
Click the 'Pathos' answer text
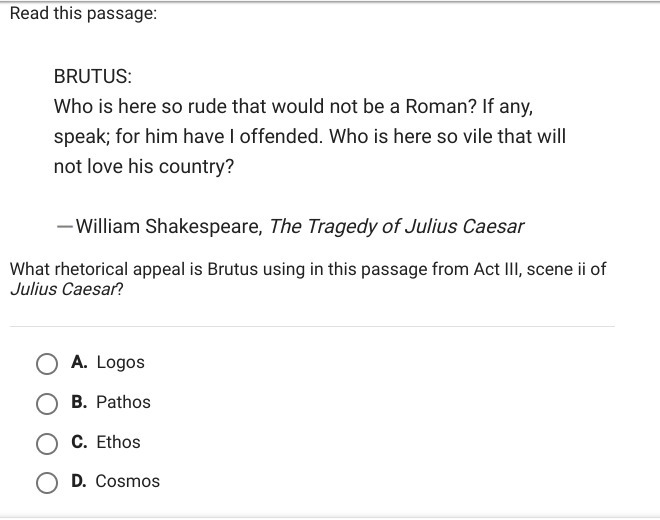click(123, 402)
